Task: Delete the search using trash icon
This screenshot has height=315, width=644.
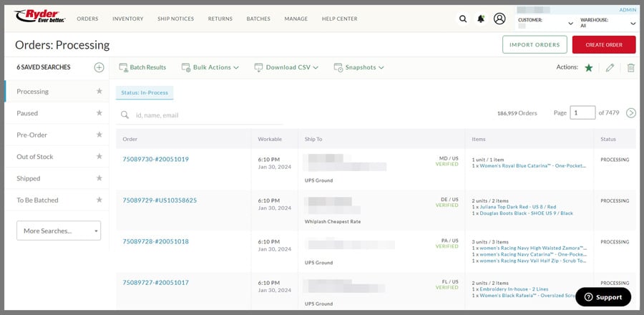Action: [630, 67]
